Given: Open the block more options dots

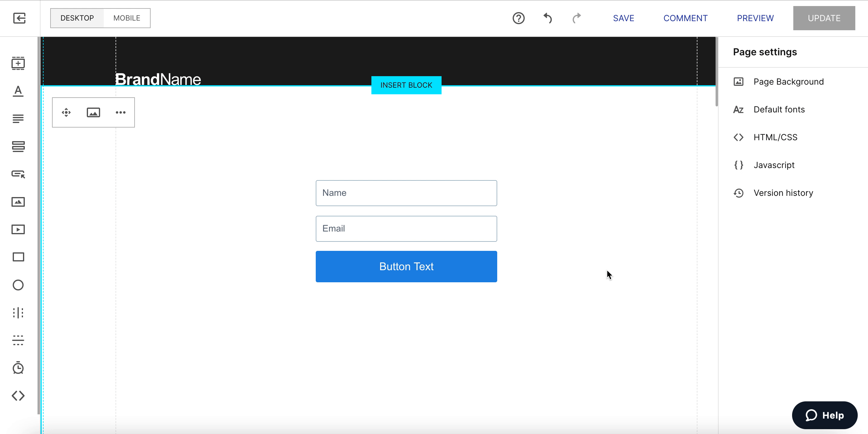Looking at the screenshot, I should click(121, 112).
